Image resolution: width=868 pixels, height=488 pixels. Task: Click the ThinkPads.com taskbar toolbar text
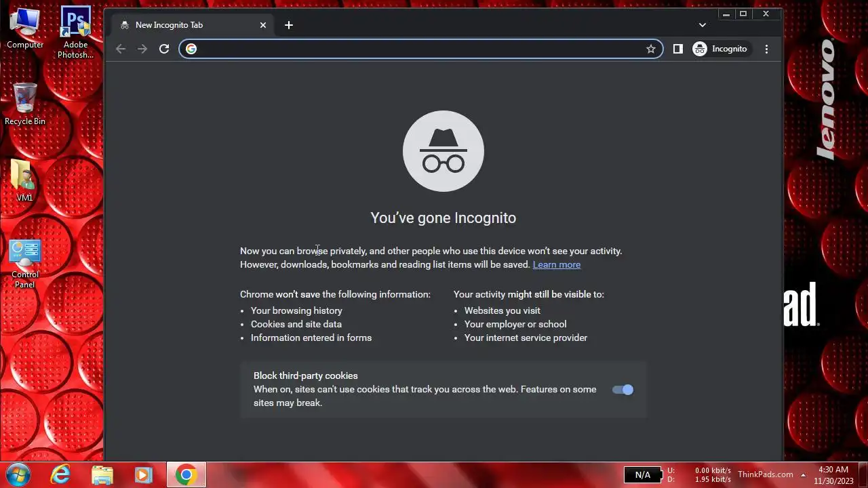[x=765, y=474]
